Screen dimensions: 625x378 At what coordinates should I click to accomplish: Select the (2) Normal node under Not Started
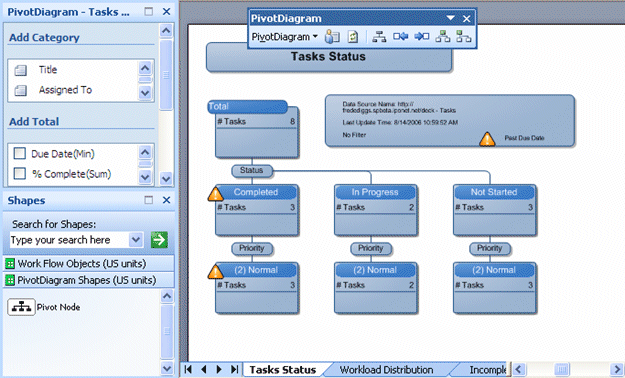pyautogui.click(x=495, y=287)
